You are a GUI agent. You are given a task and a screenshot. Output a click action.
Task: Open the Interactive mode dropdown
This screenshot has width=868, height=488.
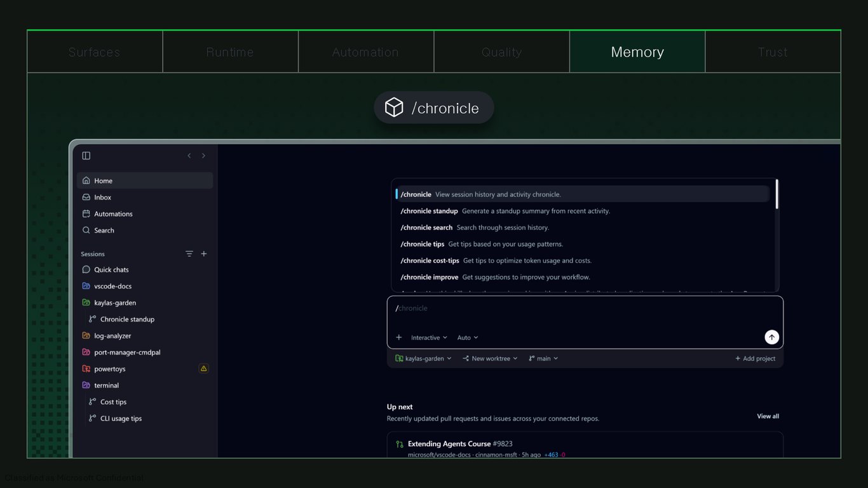tap(429, 337)
